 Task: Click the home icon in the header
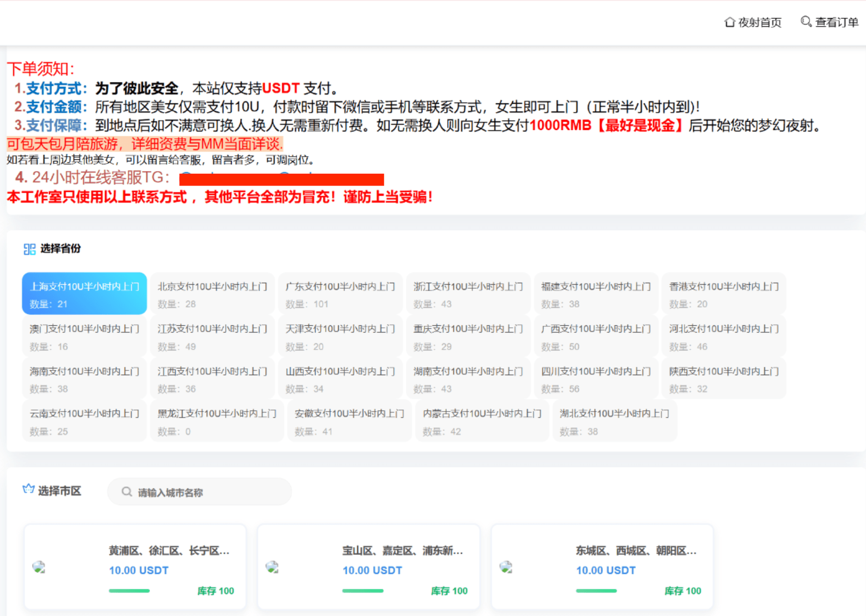click(x=729, y=22)
